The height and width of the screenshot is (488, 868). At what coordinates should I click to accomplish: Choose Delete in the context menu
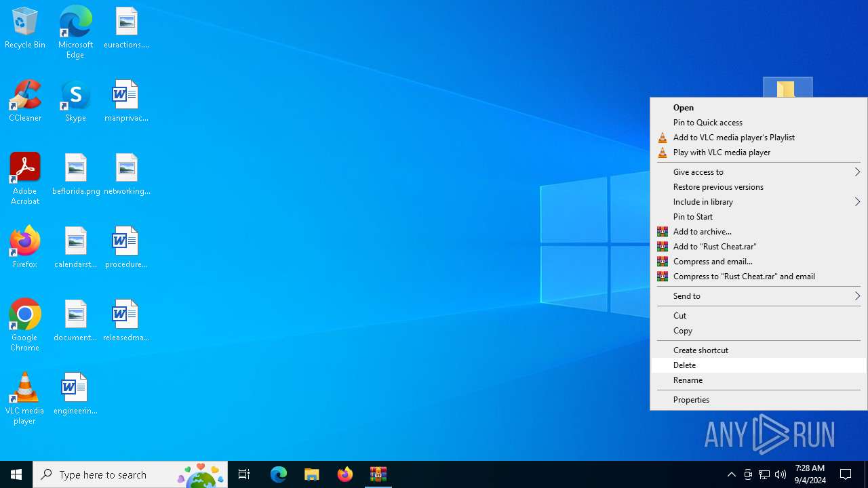pyautogui.click(x=759, y=365)
